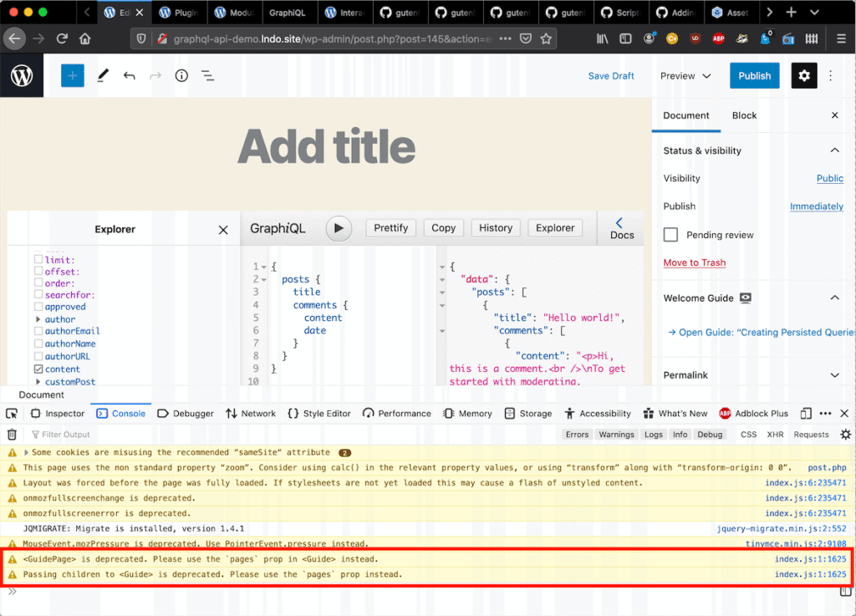Expand the sameSite cookies warning
This screenshot has width=856, height=616.
[26, 452]
